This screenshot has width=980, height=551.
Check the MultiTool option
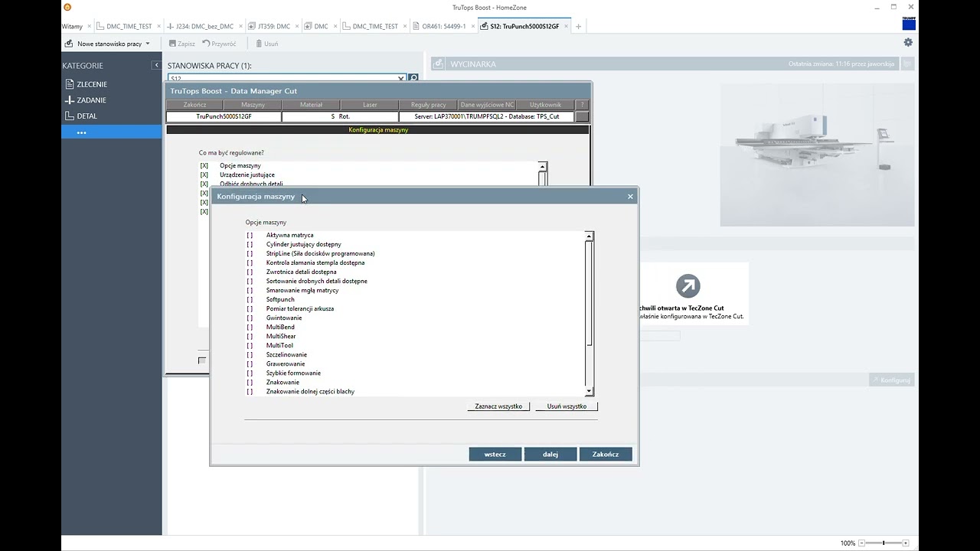(250, 345)
